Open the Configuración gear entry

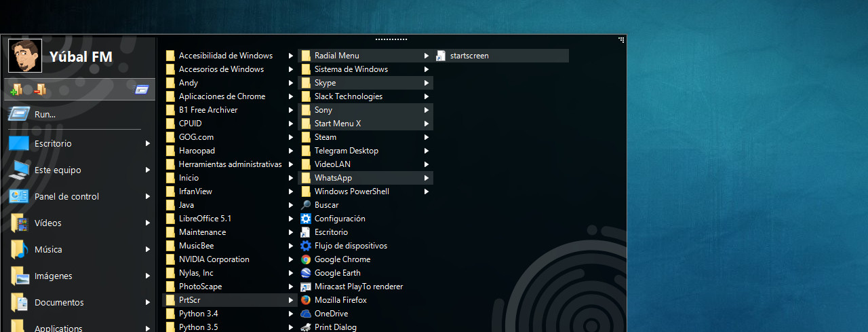339,219
